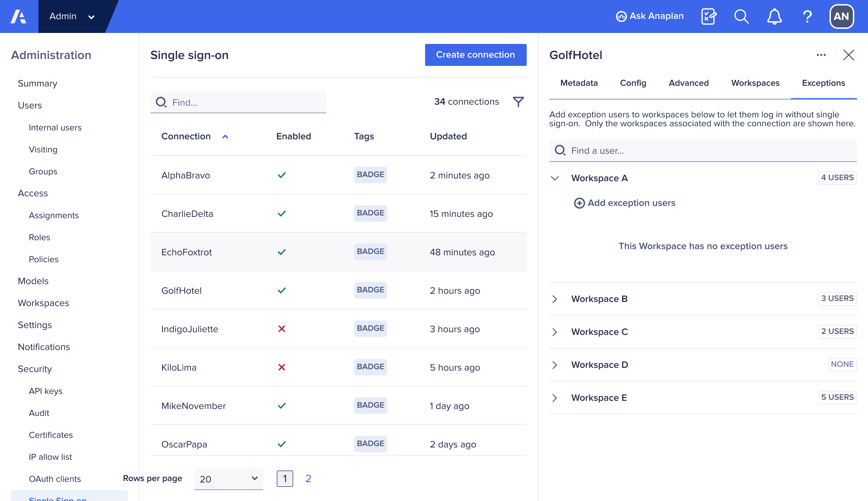The image size is (868, 501).
Task: Click the KiloLima disabled status cross
Action: point(282,367)
